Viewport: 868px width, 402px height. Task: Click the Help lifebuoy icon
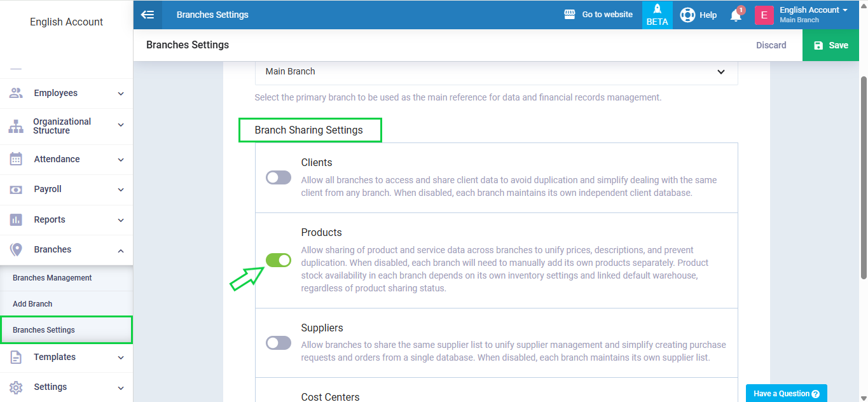point(687,15)
